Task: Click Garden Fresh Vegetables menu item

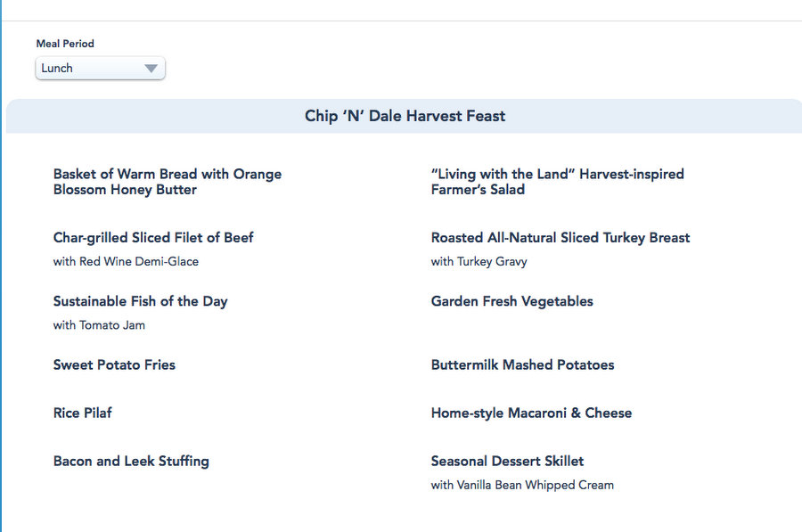Action: pyautogui.click(x=511, y=301)
